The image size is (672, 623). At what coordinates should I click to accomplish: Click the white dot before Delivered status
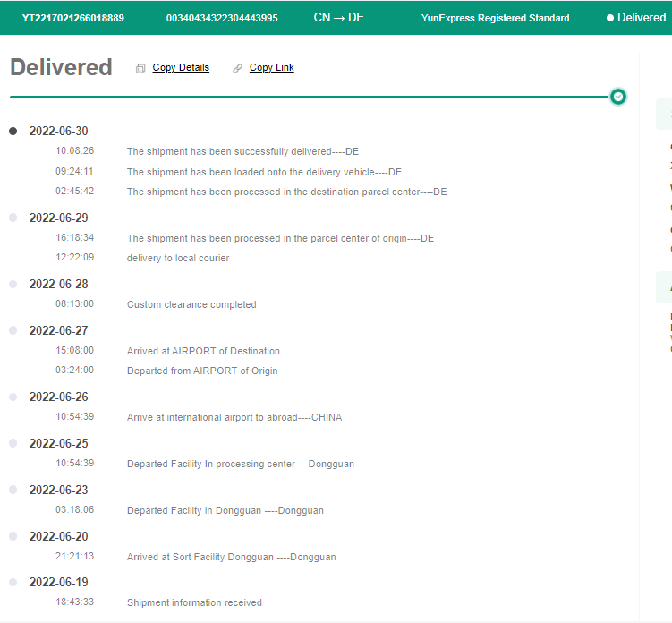coord(610,18)
